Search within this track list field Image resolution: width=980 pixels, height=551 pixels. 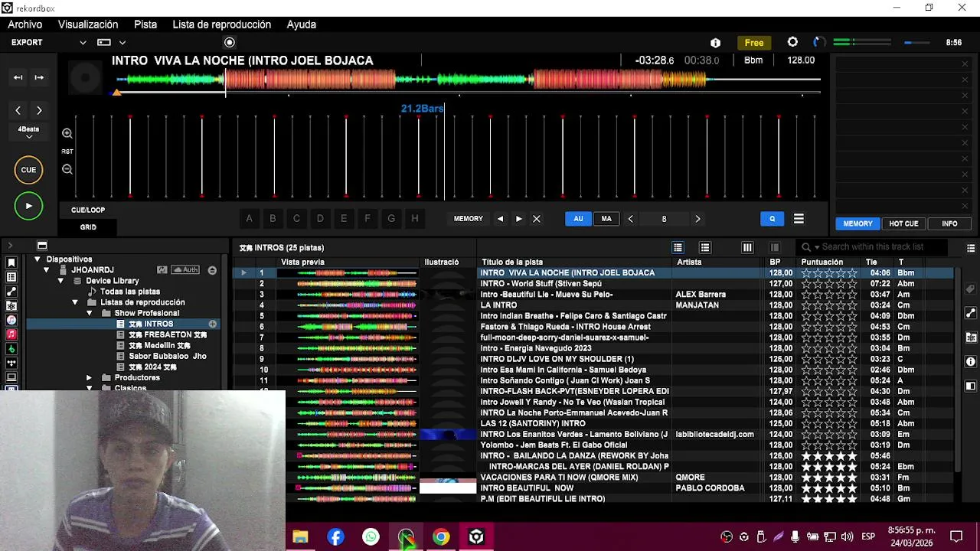coord(873,247)
